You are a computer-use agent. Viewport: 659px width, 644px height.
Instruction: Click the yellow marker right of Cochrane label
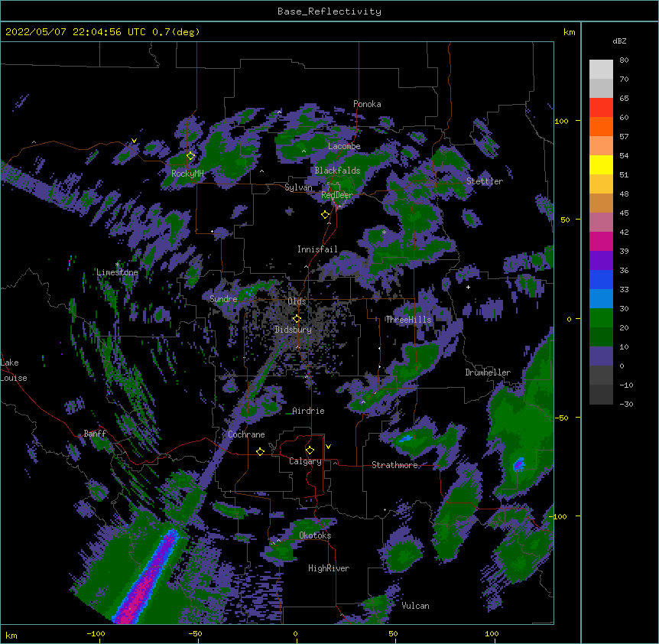[260, 451]
